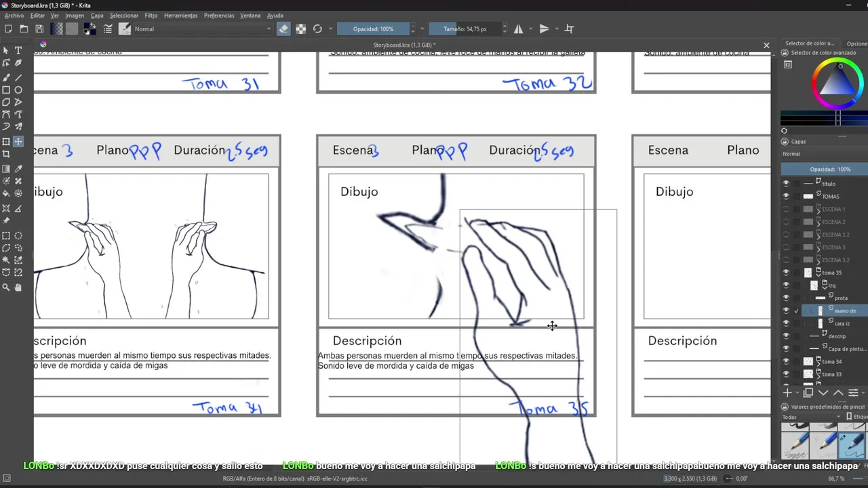Select the Rectangular Selection tool
Screen dimensions: 868x488
click(x=6, y=236)
